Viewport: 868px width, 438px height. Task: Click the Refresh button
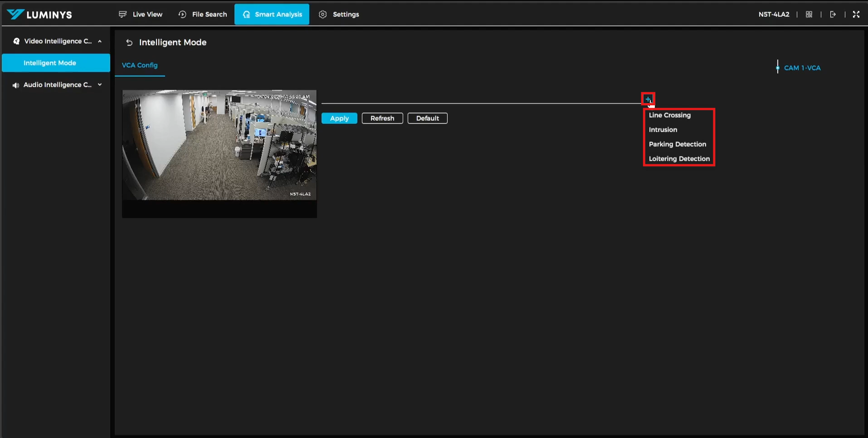[382, 118]
